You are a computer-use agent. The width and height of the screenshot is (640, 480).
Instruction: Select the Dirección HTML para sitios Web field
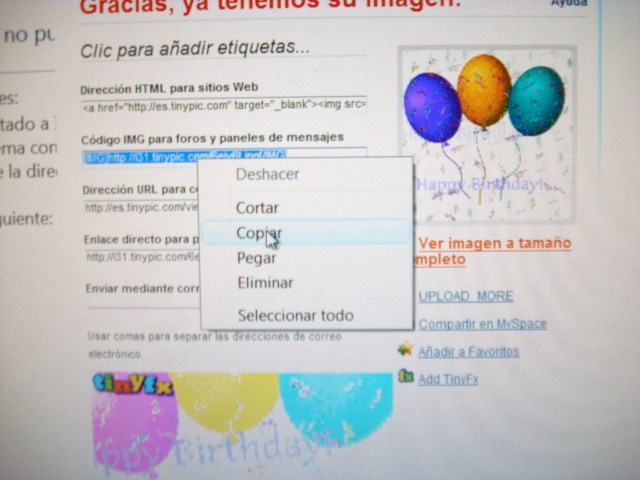pos(224,105)
